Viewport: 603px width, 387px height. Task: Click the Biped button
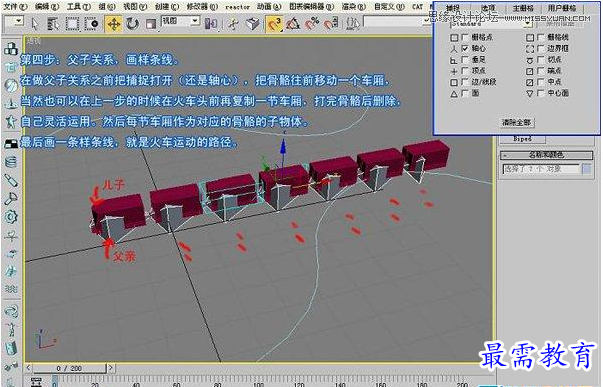pyautogui.click(x=522, y=138)
